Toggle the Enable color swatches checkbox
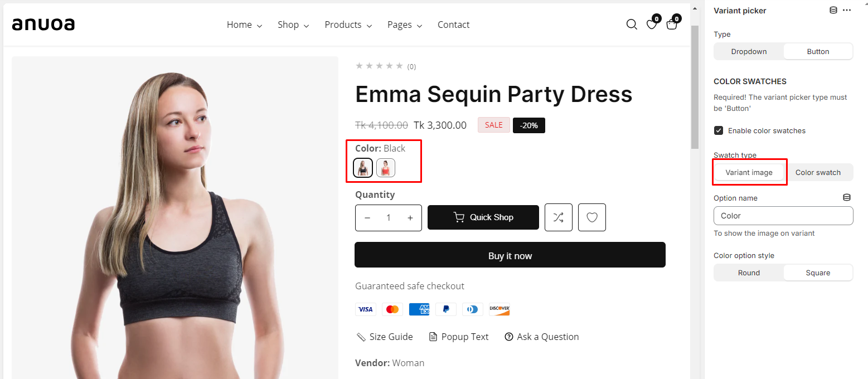Viewport: 868px width, 379px height. (x=719, y=130)
